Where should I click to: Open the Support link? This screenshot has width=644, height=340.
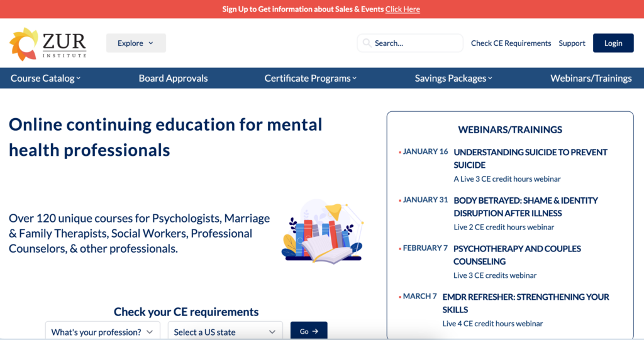(x=572, y=43)
